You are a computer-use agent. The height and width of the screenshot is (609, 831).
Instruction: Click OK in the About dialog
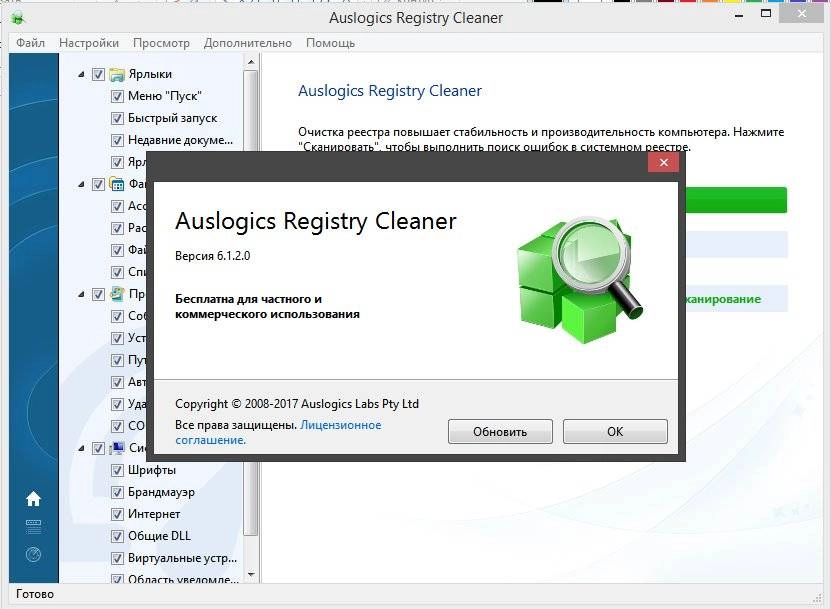tap(615, 431)
